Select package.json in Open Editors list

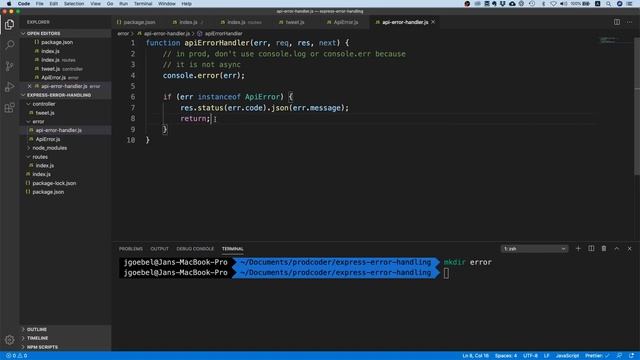click(x=57, y=42)
